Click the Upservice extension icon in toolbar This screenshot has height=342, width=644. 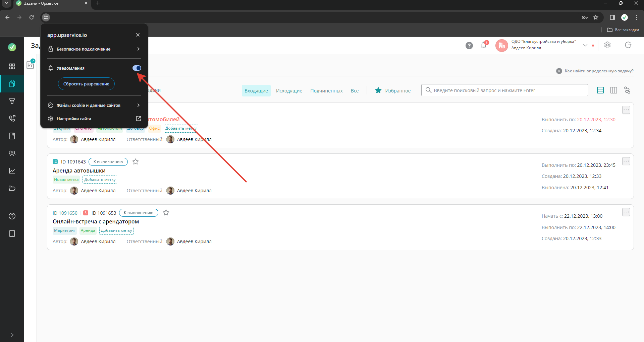click(x=625, y=17)
